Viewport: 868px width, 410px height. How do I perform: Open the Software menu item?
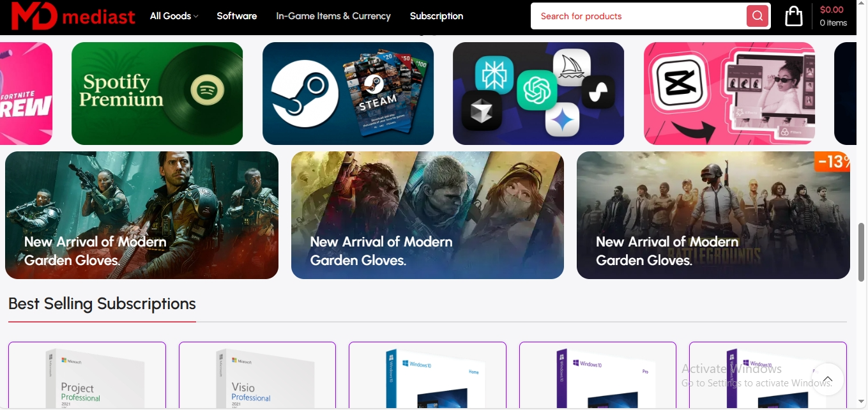pyautogui.click(x=236, y=16)
